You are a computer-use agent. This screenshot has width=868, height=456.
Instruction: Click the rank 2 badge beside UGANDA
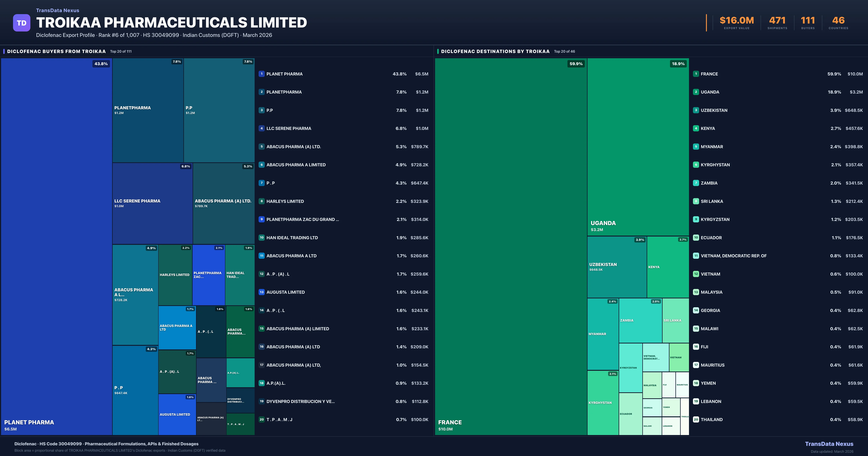click(696, 92)
